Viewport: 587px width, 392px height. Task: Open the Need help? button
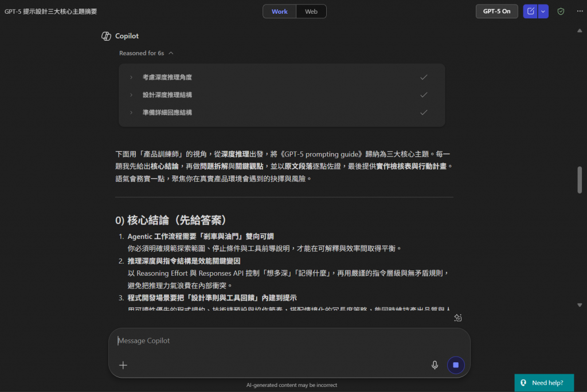[544, 383]
